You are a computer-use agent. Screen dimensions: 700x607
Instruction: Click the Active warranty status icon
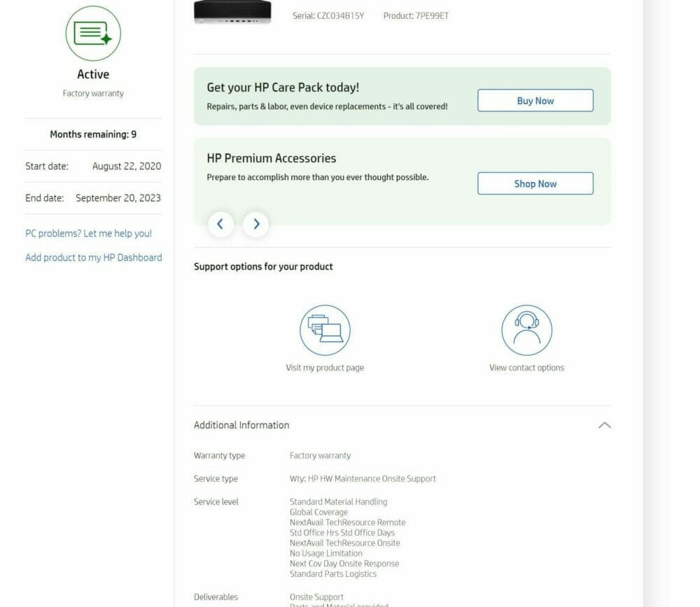pos(93,34)
